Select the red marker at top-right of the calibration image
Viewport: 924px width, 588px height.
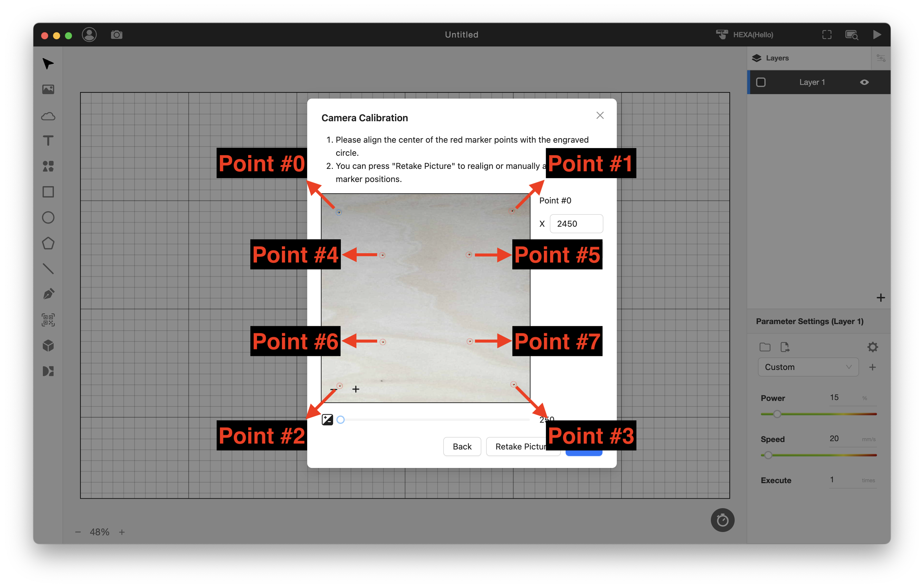[511, 211]
